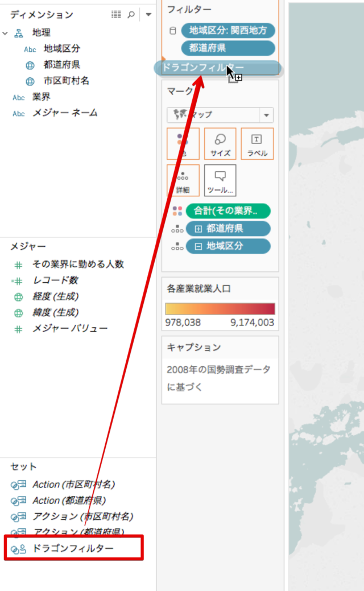Select the レコード数 measure
This screenshot has width=364, height=591.
coord(55,280)
